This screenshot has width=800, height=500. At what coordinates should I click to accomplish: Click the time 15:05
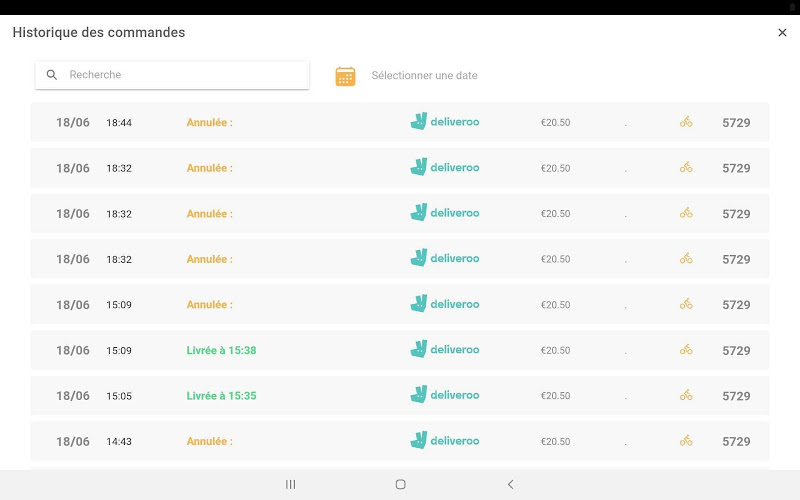tap(119, 396)
